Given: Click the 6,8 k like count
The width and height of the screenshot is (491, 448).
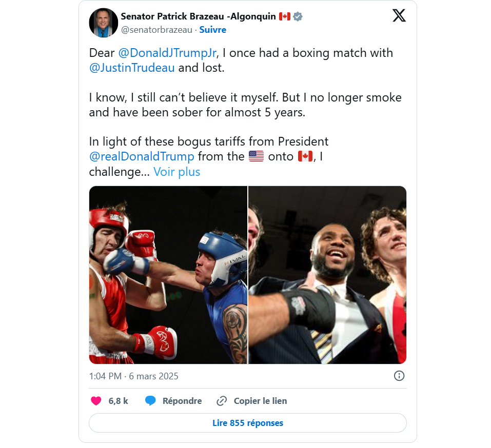Looking at the screenshot, I should [117, 401].
